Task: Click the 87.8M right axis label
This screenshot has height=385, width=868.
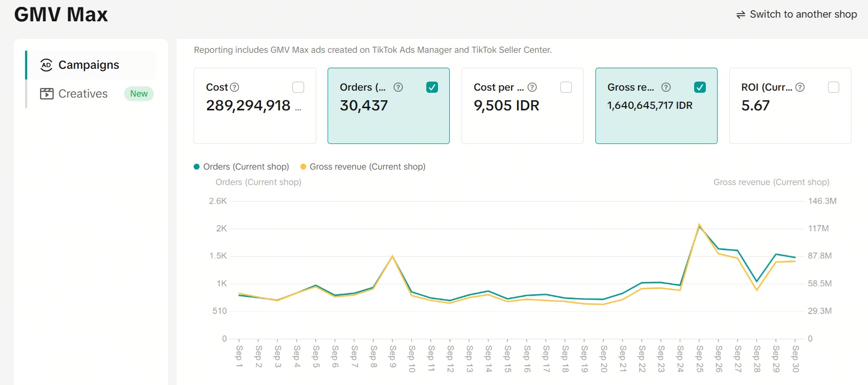Action: (820, 256)
